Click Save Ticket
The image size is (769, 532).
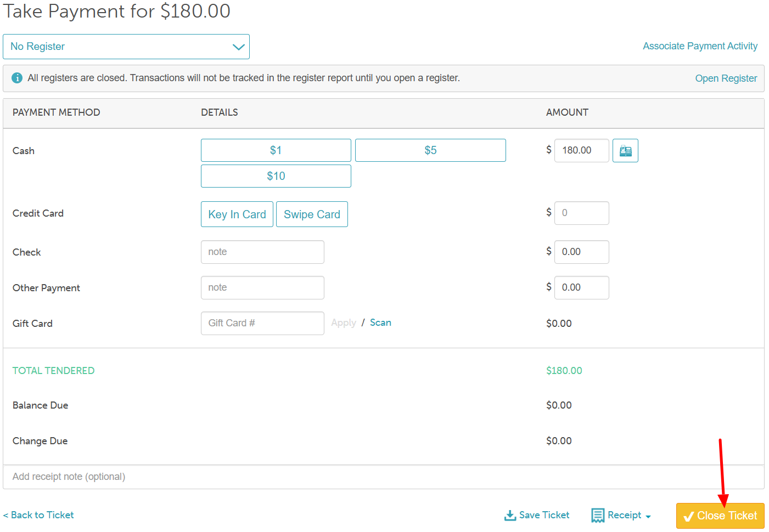click(x=537, y=515)
